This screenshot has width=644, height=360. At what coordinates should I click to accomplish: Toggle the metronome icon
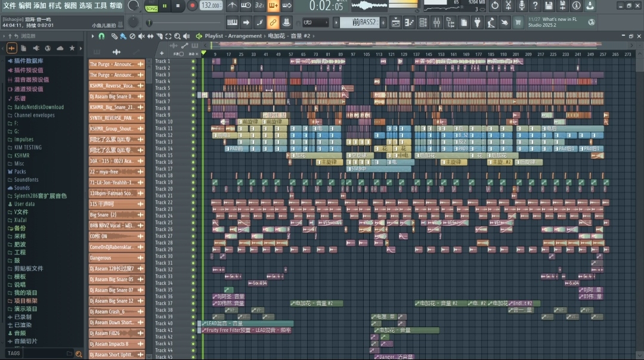[232, 6]
